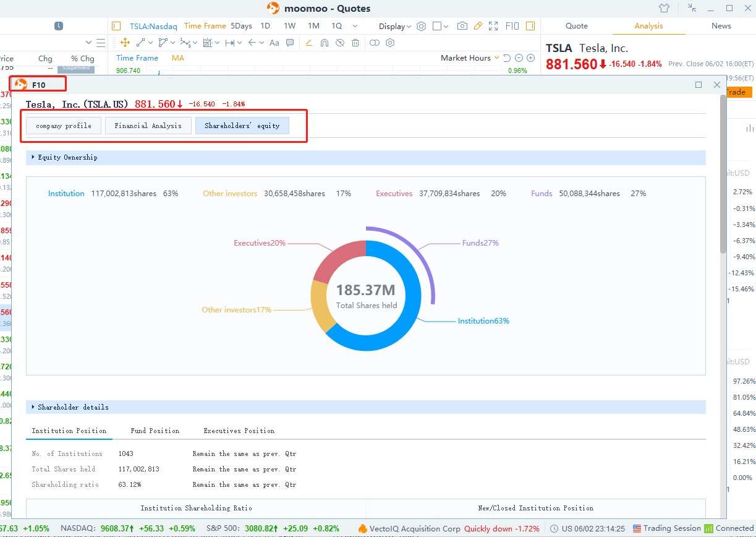Viewport: 756px width, 537px height.
Task: Click the text annotation Aa tool
Action: (274, 43)
